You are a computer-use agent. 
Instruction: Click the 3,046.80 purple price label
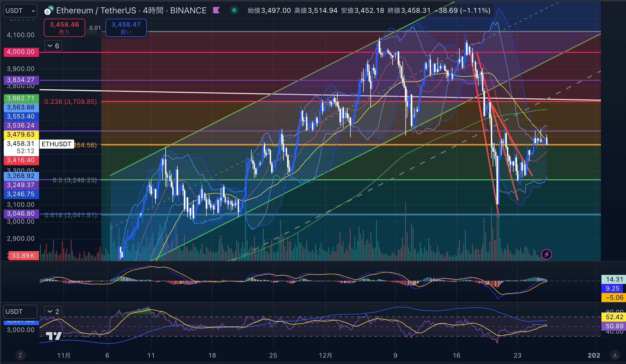click(x=21, y=214)
